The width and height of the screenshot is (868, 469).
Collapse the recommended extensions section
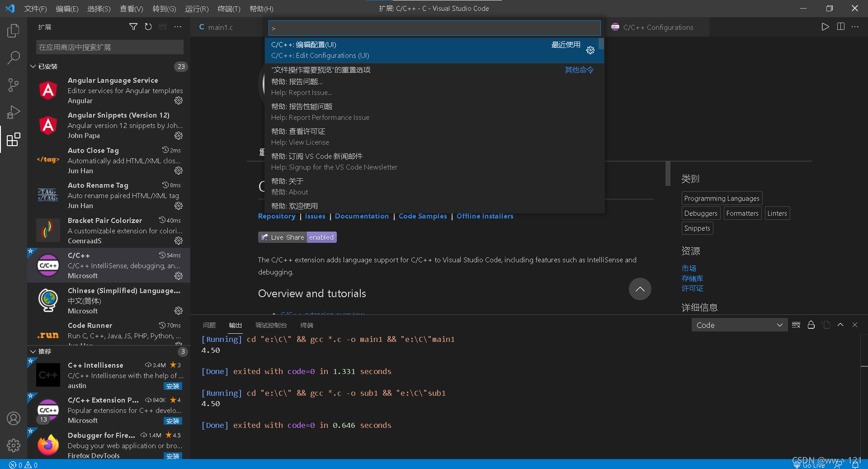coord(108,351)
